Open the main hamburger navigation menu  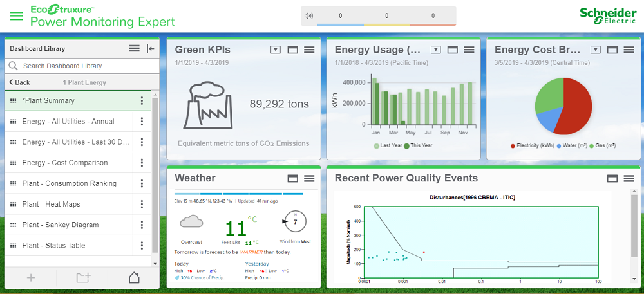(x=17, y=16)
